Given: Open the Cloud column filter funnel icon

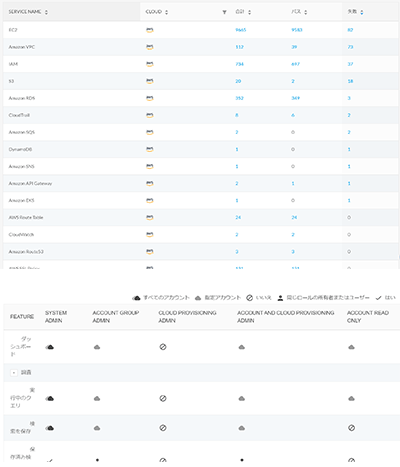Looking at the screenshot, I should coord(224,12).
